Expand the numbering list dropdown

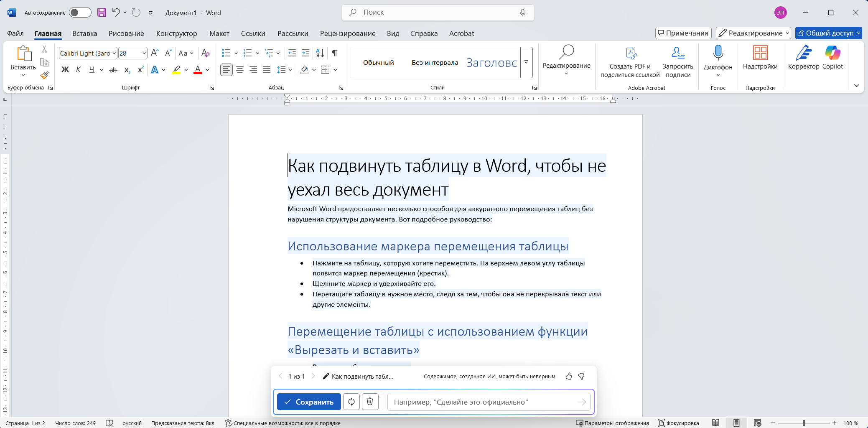tap(257, 53)
